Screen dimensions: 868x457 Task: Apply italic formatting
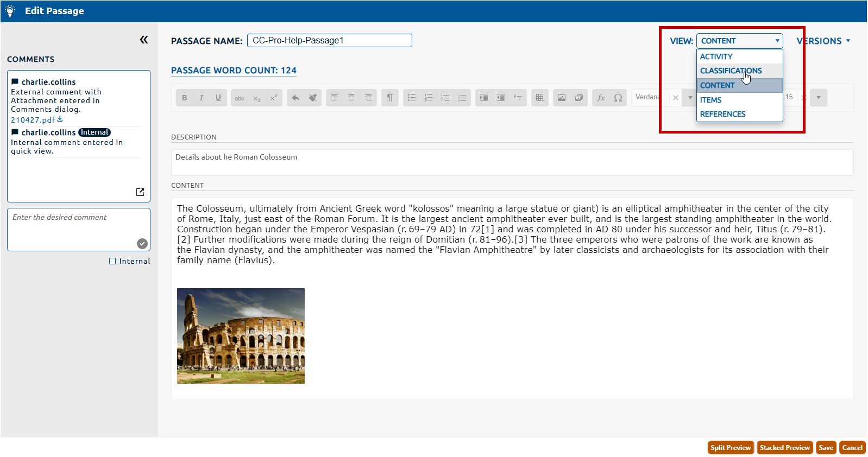coord(202,98)
